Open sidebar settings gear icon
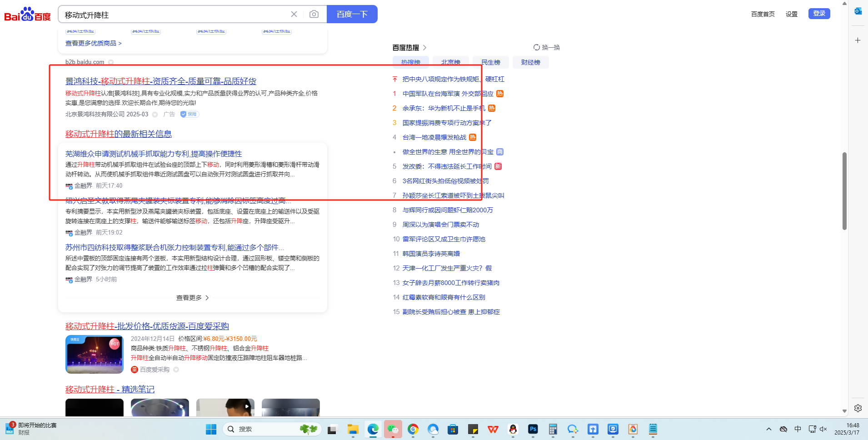Screen dimensions: 868x440 (x=858, y=408)
